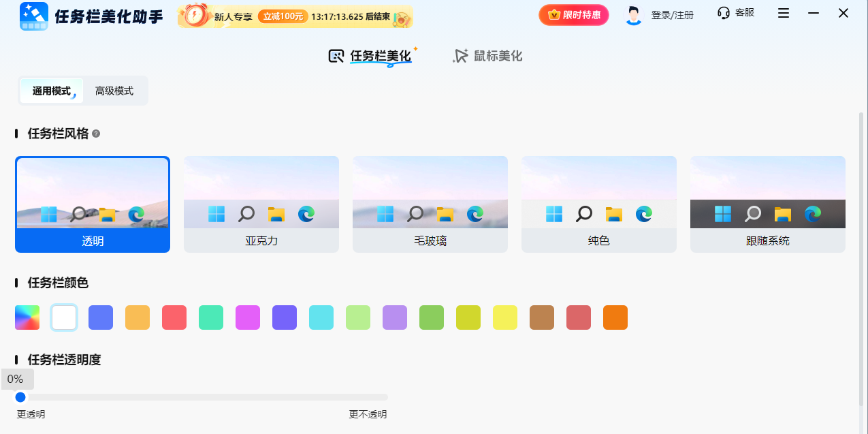Select the 亚克力 taskbar style
This screenshot has width=868, height=434.
(261, 204)
